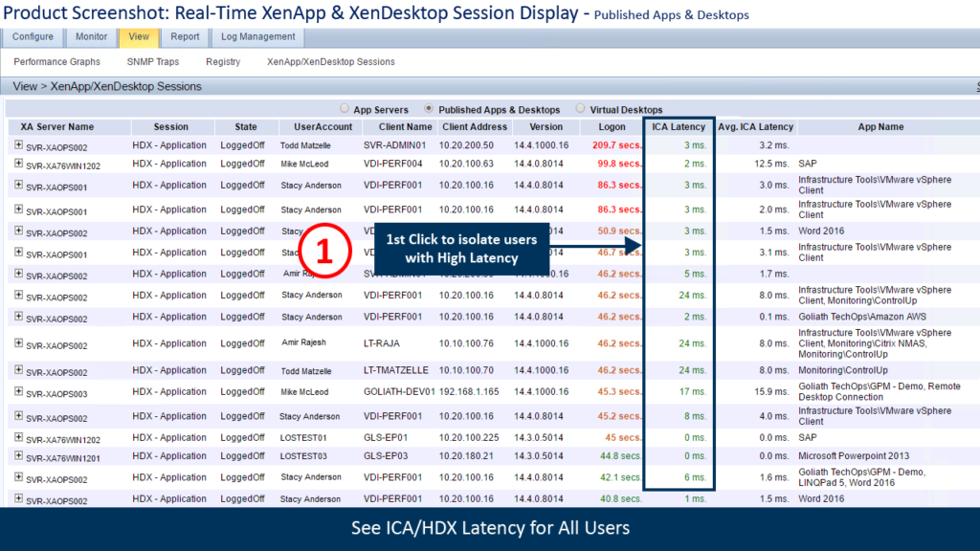This screenshot has width=980, height=551.
Task: Open the Log Management tab
Action: (256, 37)
